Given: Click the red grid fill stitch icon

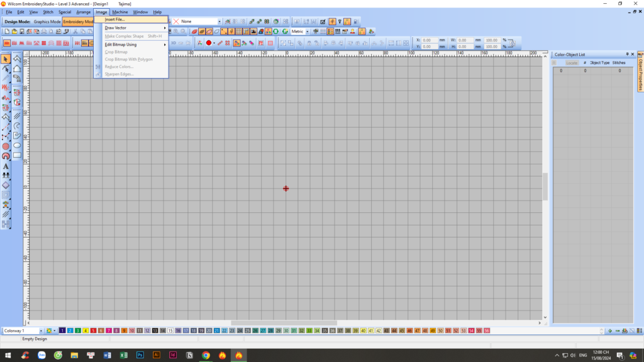Looking at the screenshot, I should click(x=44, y=43).
